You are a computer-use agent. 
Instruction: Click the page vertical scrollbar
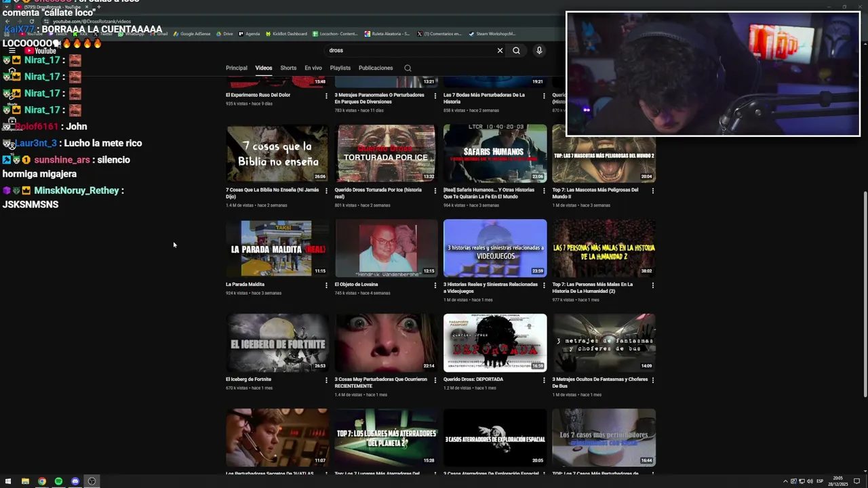click(x=865, y=295)
